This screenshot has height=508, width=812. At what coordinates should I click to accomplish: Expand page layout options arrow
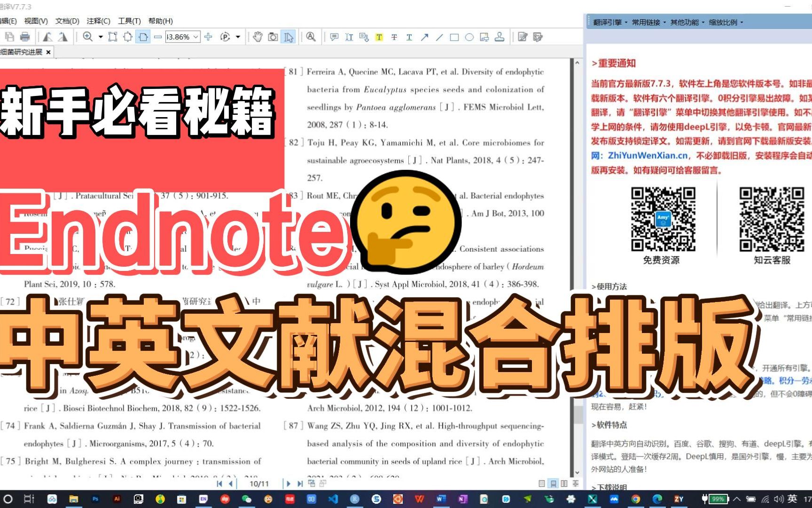coord(238,37)
